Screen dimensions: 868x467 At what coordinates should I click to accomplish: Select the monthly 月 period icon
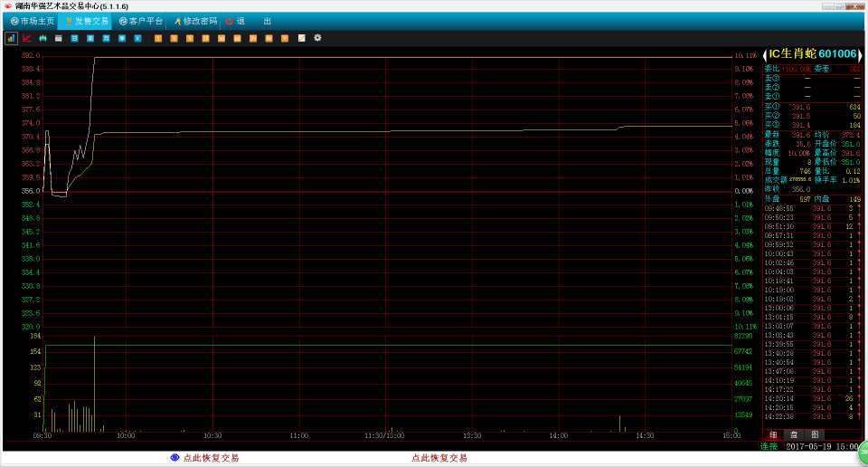[x=106, y=38]
